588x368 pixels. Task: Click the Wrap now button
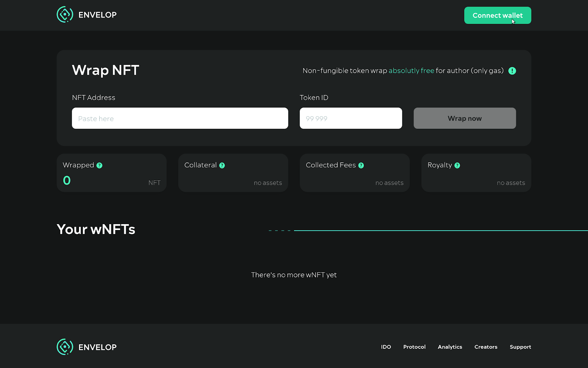click(x=465, y=118)
